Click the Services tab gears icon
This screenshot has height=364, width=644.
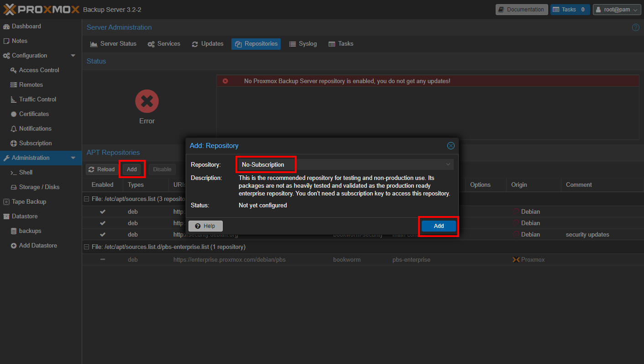[151, 44]
